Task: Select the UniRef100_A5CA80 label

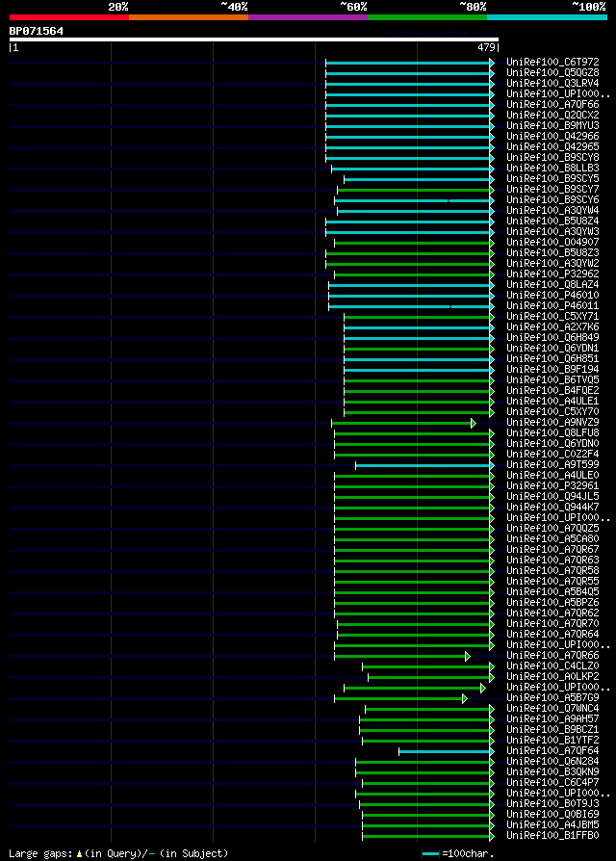Action: pyautogui.click(x=552, y=539)
